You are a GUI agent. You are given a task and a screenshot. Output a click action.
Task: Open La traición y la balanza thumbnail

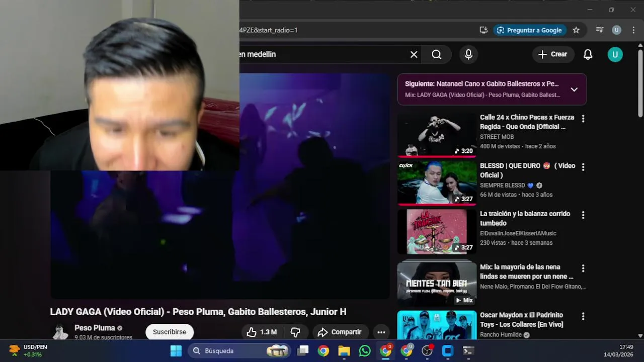point(437,231)
